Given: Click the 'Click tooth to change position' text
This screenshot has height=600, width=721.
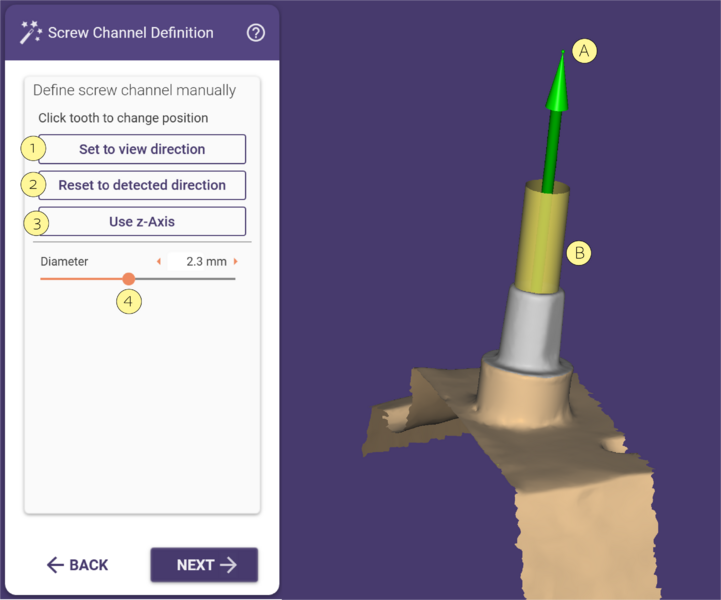Looking at the screenshot, I should coord(123,118).
